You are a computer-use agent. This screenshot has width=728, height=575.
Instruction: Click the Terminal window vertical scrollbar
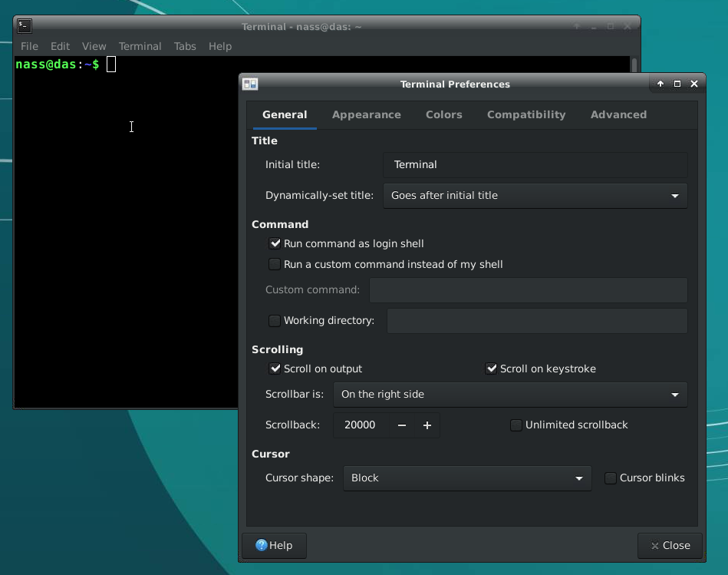point(634,65)
